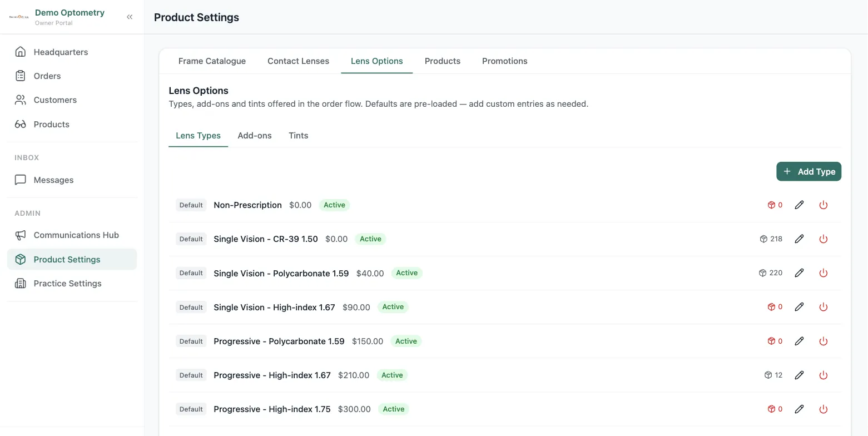Edit Single Vision High-index 1.67 pencil icon
Screen dimensions: 868x436
pyautogui.click(x=799, y=307)
